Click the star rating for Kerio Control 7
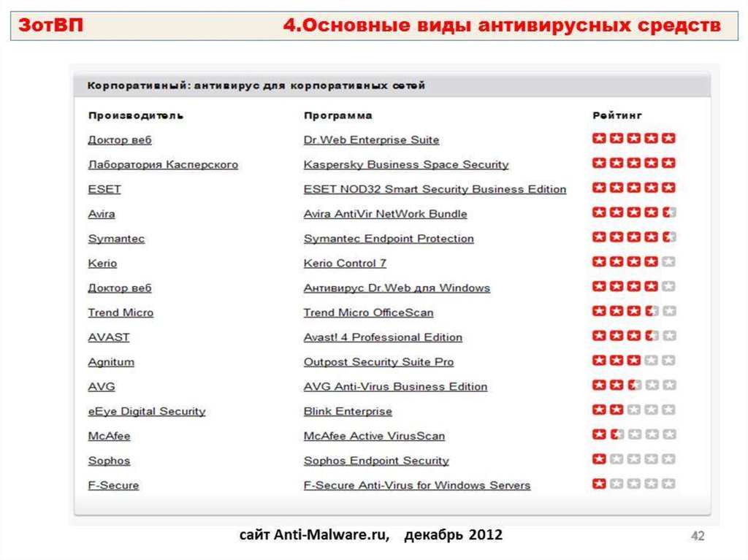748x560 pixels. [x=634, y=262]
